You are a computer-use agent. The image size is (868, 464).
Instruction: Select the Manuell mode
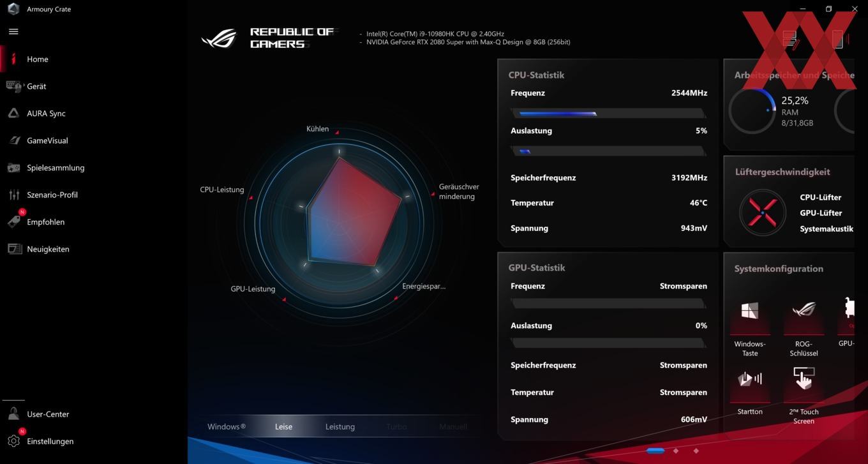pyautogui.click(x=453, y=427)
